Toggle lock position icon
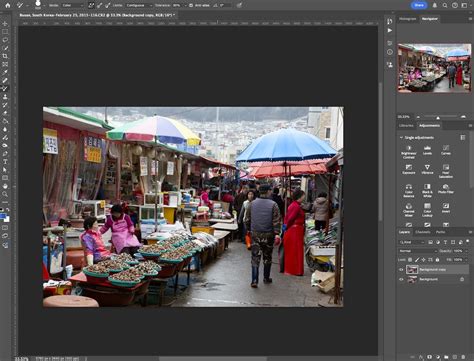The image size is (474, 361). point(423,260)
